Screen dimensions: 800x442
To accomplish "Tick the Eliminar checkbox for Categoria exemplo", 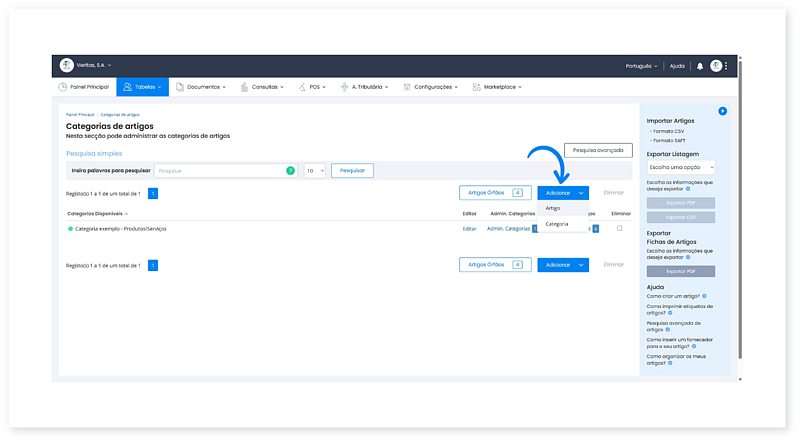I will pos(620,229).
